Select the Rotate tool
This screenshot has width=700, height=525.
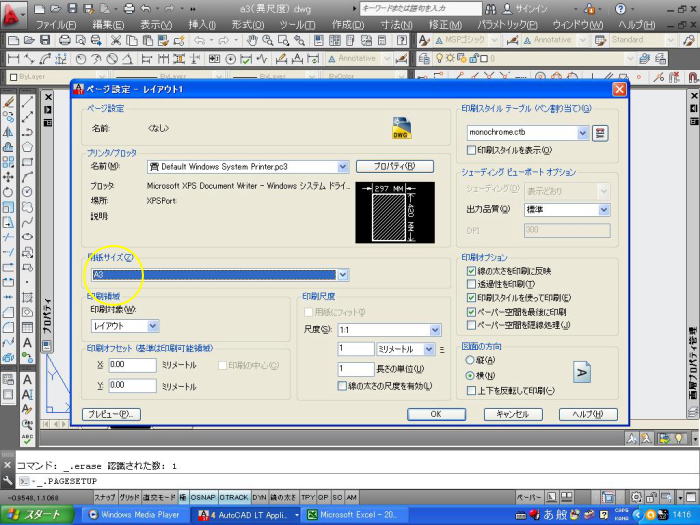[8, 192]
